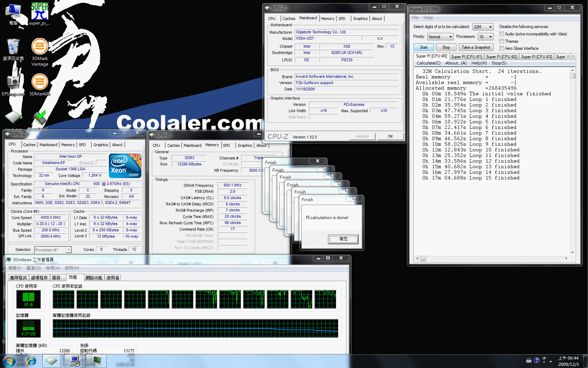Image resolution: width=588 pixels, height=368 pixels.
Task: Open the Computer desktop icon
Action: pyautogui.click(x=13, y=14)
